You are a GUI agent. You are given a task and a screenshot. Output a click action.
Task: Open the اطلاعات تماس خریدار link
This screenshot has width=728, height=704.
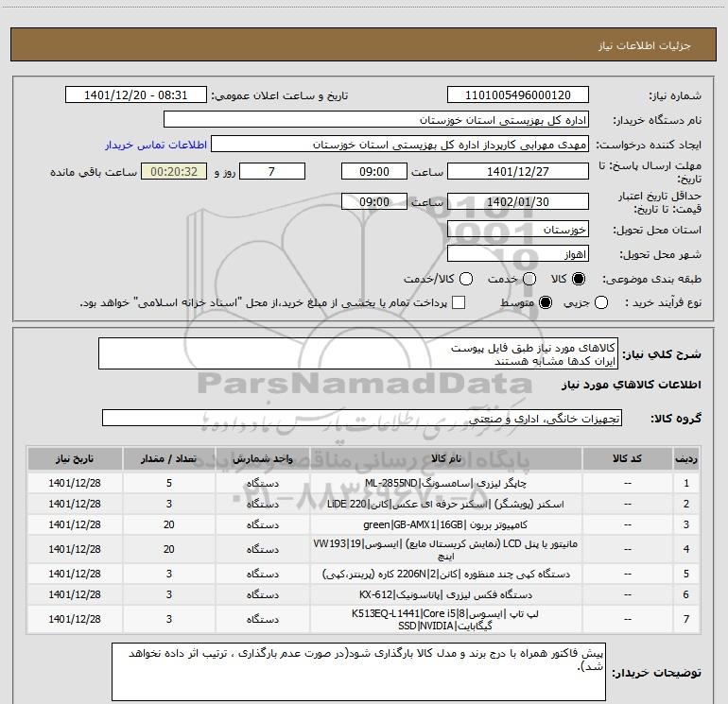point(156,145)
